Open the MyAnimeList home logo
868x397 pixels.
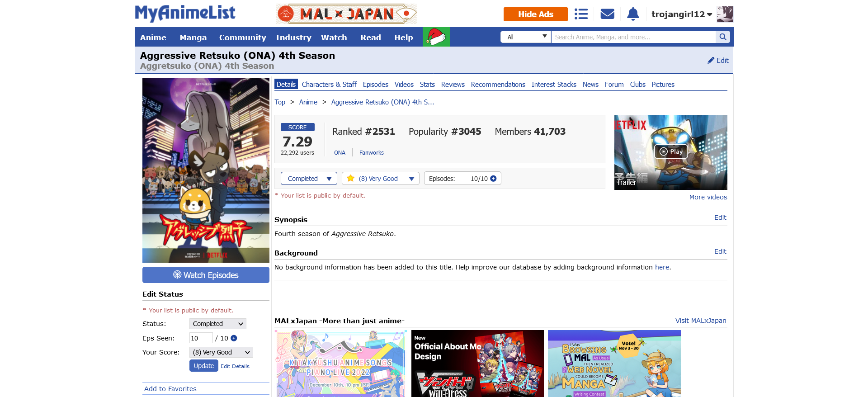tap(185, 13)
